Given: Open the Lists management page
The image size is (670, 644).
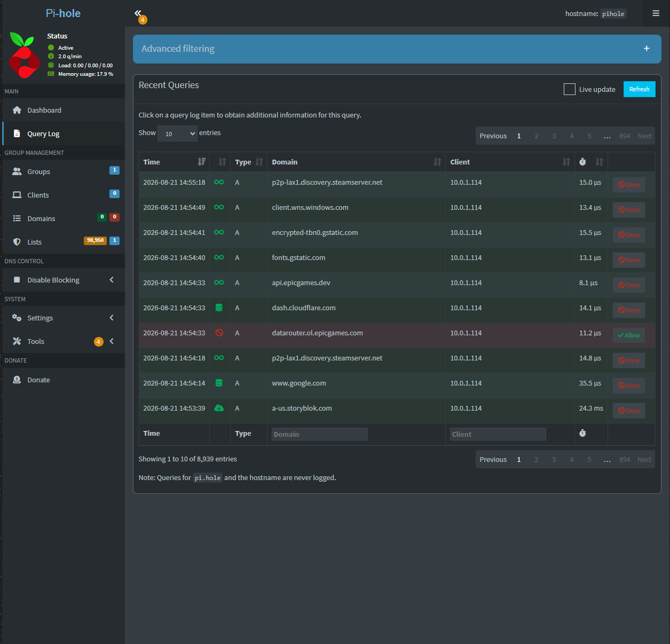Looking at the screenshot, I should [64, 242].
